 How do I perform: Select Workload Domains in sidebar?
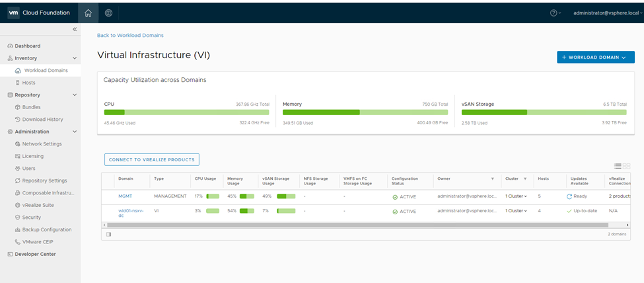click(46, 70)
